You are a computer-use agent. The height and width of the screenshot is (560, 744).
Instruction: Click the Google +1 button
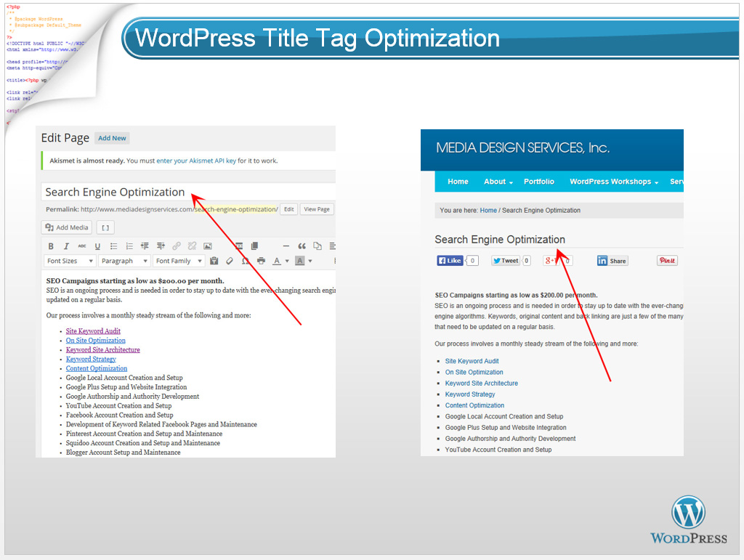552,260
